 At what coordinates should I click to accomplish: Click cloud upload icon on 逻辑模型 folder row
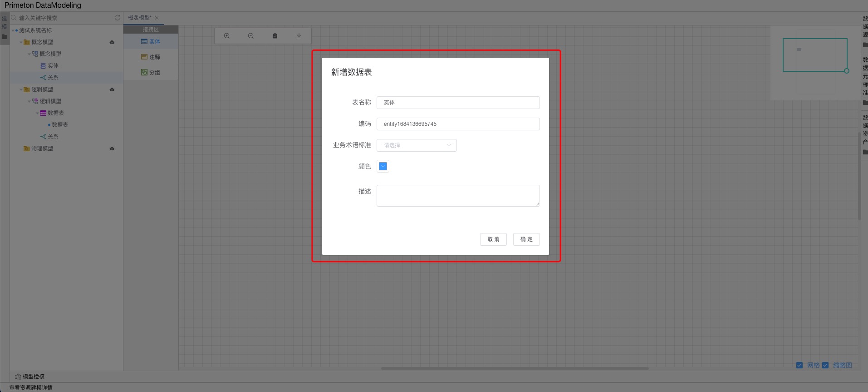pos(112,89)
